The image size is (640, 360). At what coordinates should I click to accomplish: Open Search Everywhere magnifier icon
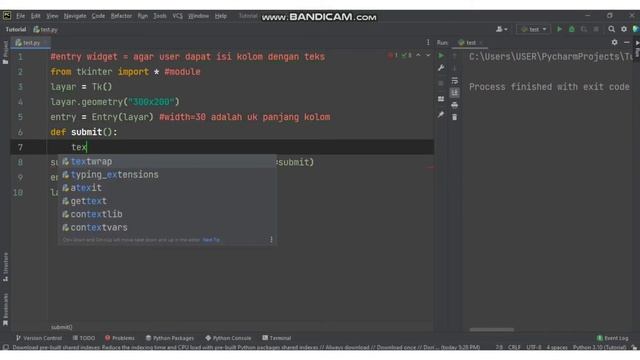pos(611,29)
